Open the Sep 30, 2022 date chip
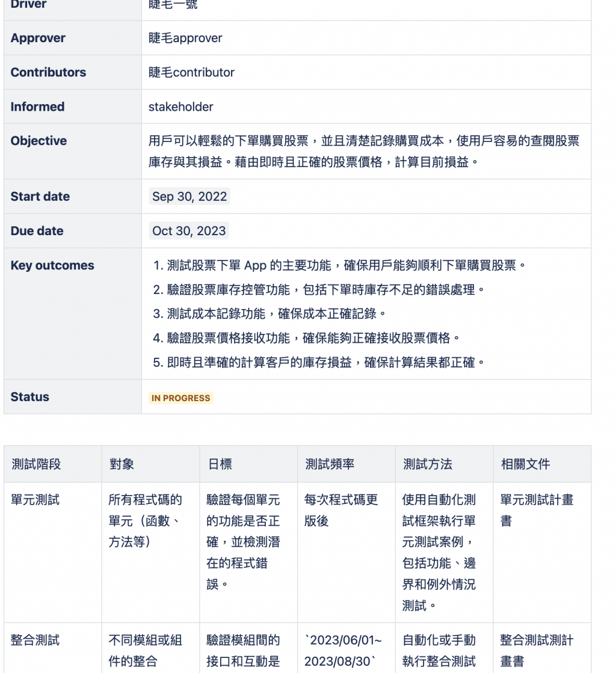Screen dimensions: 616x673 [189, 196]
